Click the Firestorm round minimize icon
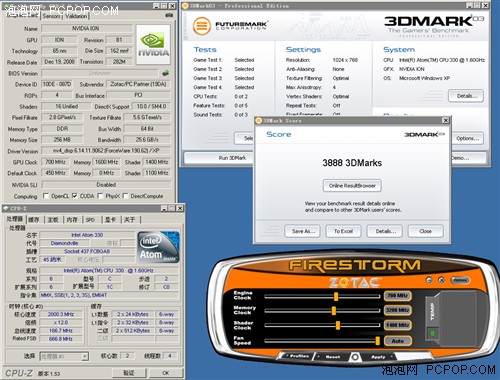 pyautogui.click(x=429, y=280)
